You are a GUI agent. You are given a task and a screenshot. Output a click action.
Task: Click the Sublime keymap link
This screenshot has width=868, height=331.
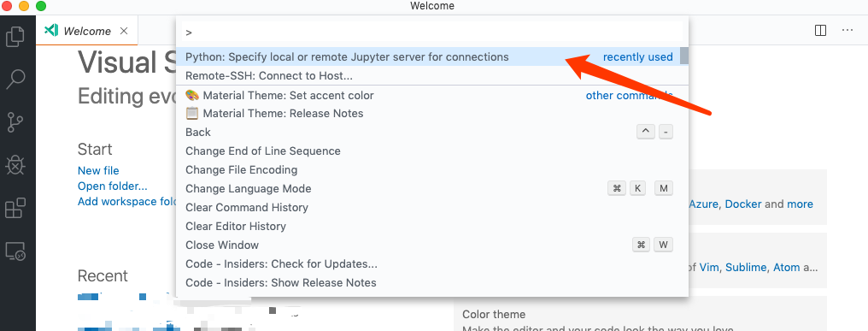[x=746, y=267]
